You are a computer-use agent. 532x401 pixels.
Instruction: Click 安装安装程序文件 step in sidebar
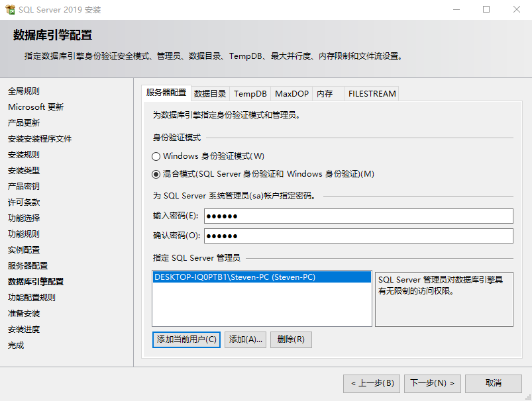click(x=40, y=139)
